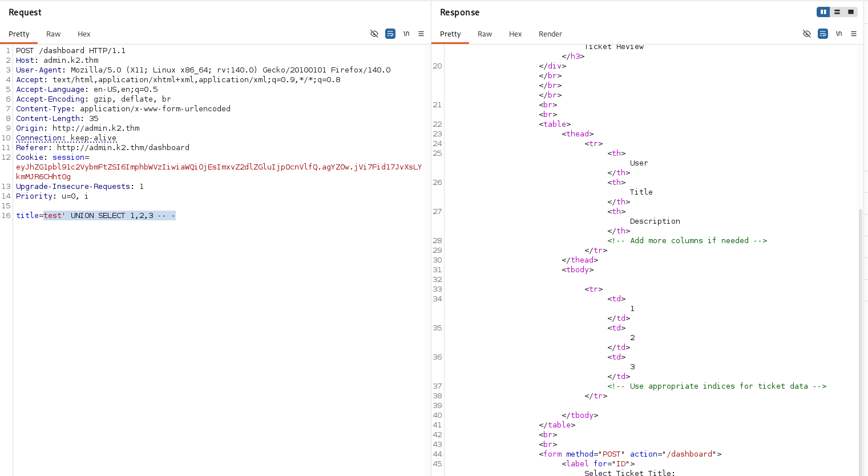Click the 'Description' table header text
The width and height of the screenshot is (868, 476).
[x=655, y=221]
